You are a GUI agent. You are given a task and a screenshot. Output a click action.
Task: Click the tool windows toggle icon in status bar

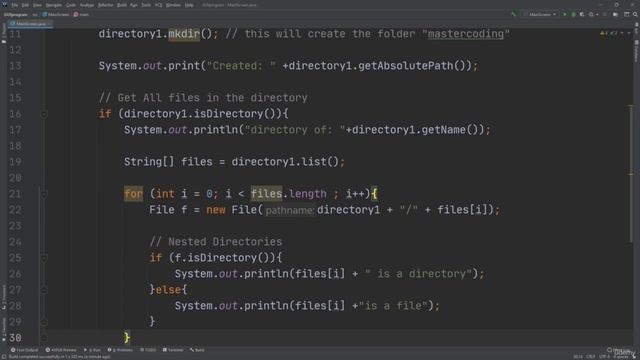(4, 357)
